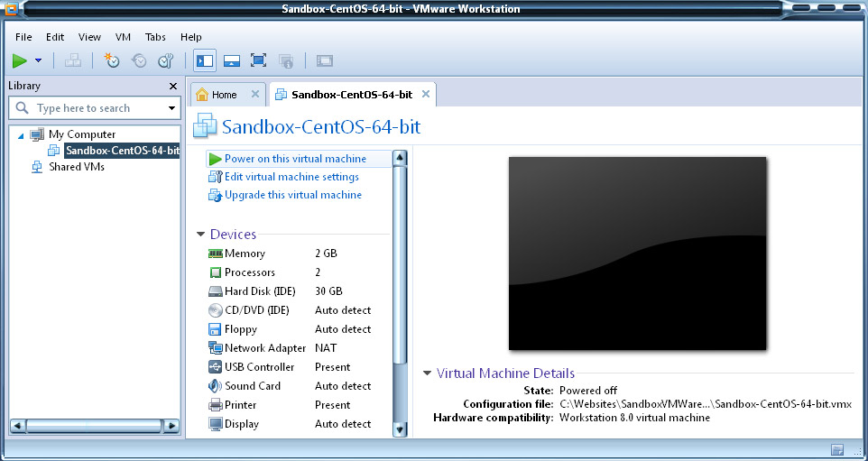Click the USB Controller icon
The height and width of the screenshot is (461, 868).
pos(216,367)
